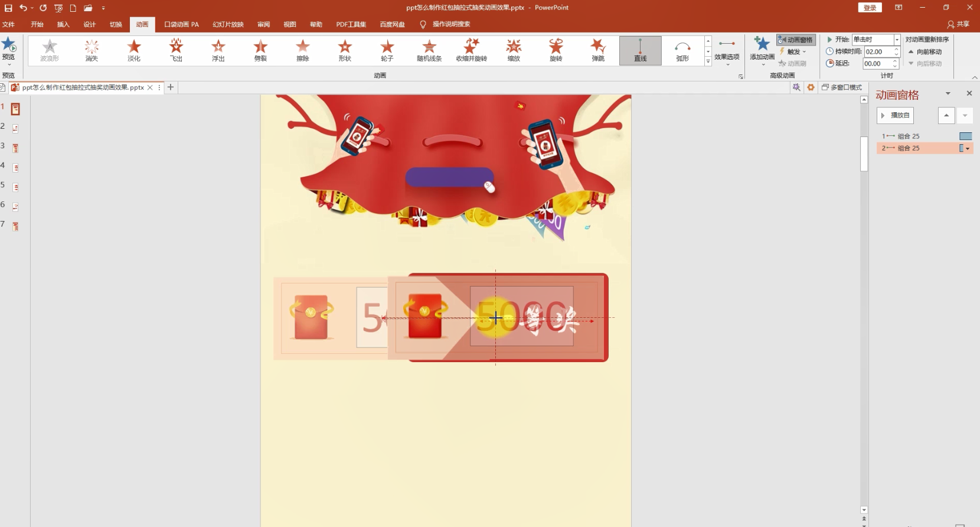The image size is (980, 527).
Task: Start slideshow from beginning icon
Action: point(58,8)
